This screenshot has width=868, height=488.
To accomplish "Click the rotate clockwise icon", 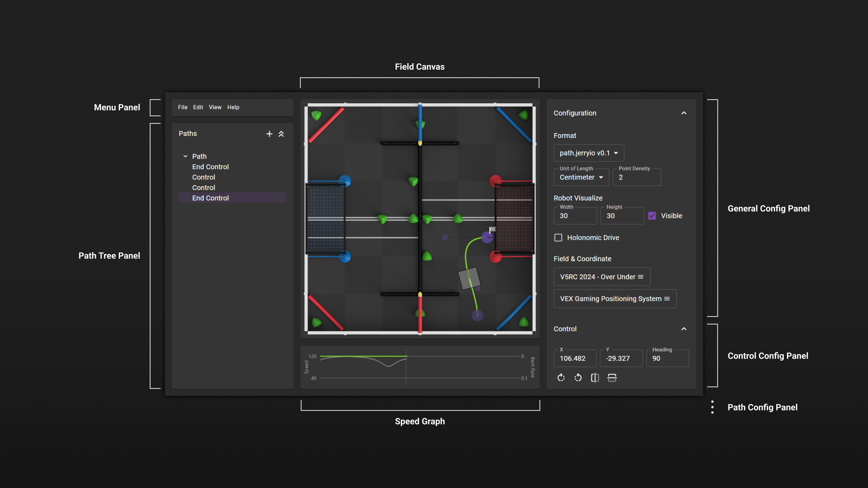I will pos(561,378).
